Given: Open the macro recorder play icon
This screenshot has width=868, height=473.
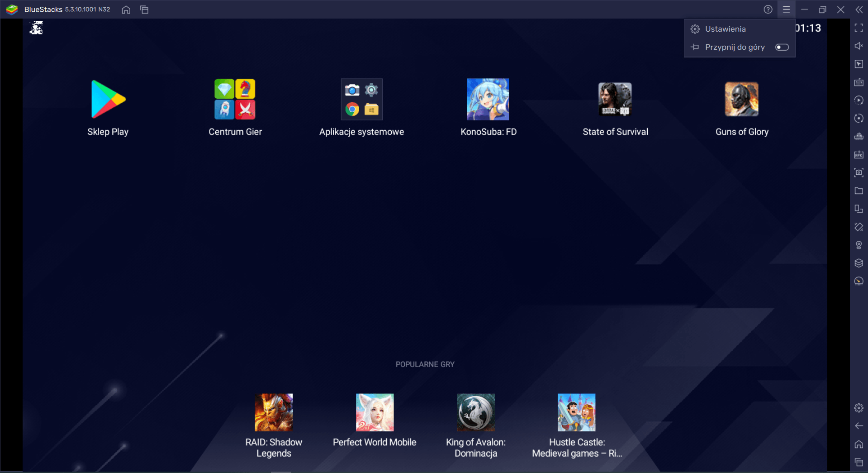Looking at the screenshot, I should point(859,100).
